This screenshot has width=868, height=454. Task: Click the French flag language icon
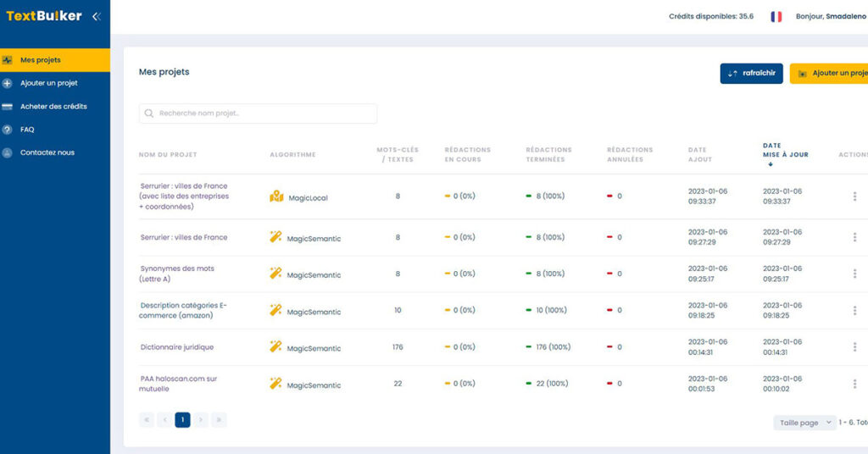click(x=776, y=16)
